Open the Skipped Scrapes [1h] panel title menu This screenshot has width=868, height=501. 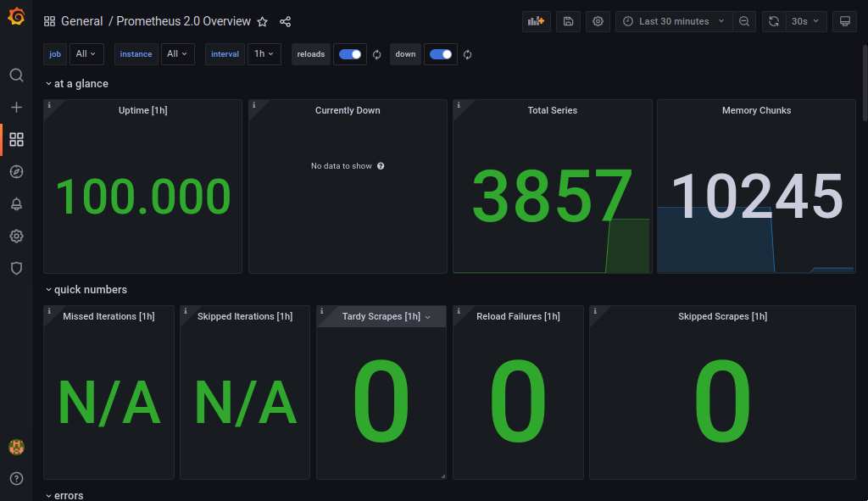[722, 316]
